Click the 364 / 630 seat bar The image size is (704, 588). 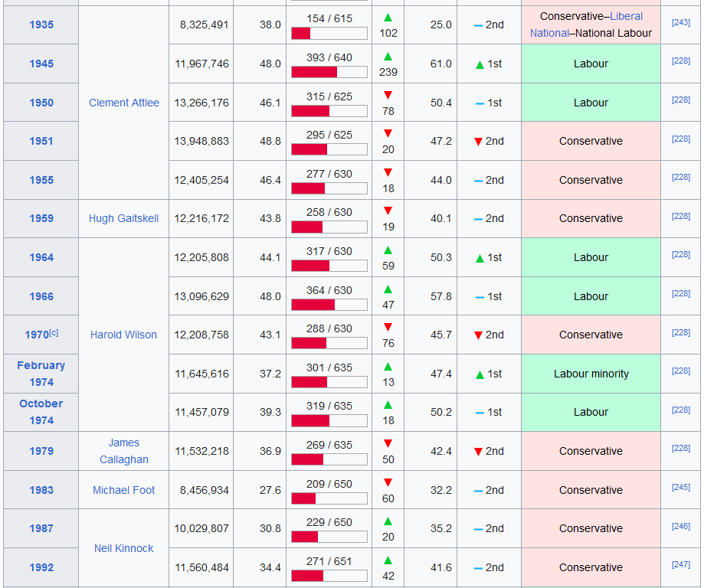329,304
